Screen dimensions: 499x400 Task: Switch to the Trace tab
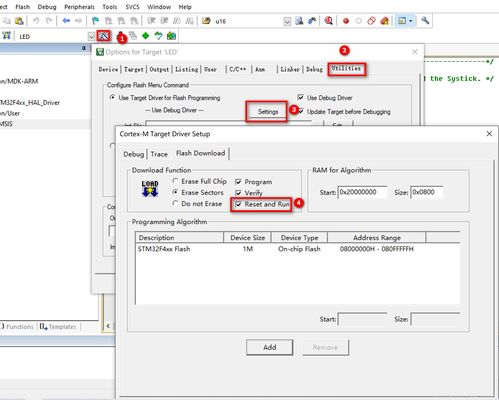pos(159,154)
